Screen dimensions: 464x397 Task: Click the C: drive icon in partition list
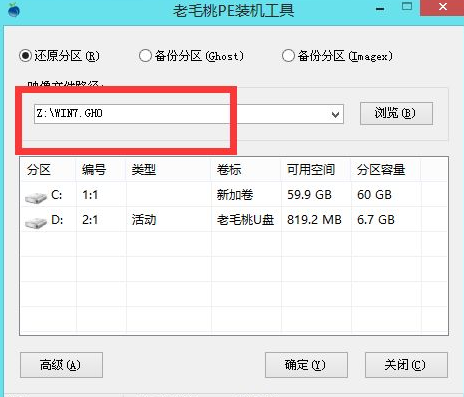click(x=36, y=197)
